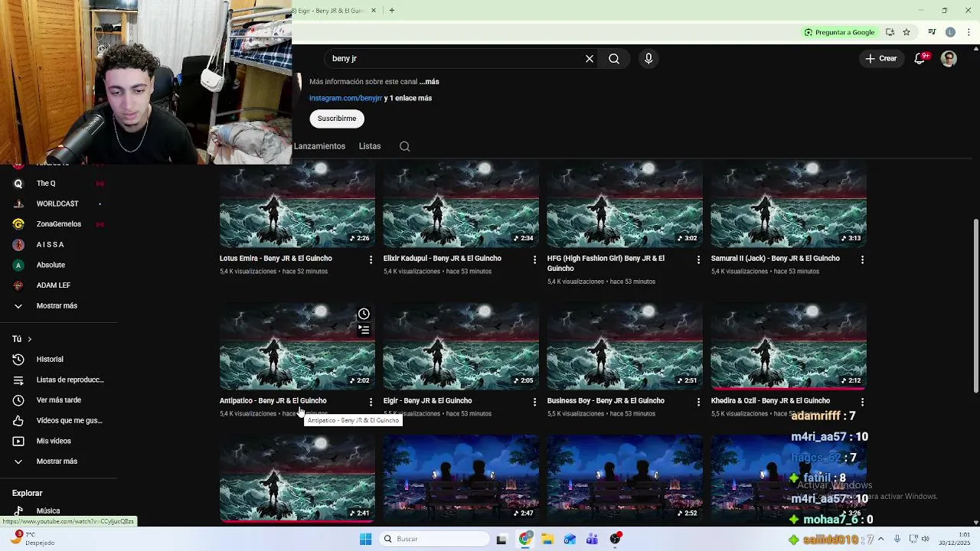The height and width of the screenshot is (551, 980).
Task: Open File Explorer from taskbar
Action: (547, 539)
